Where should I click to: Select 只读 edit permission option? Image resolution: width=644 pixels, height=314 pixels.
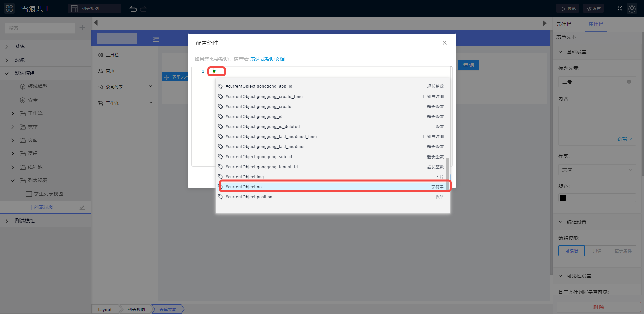tap(597, 251)
